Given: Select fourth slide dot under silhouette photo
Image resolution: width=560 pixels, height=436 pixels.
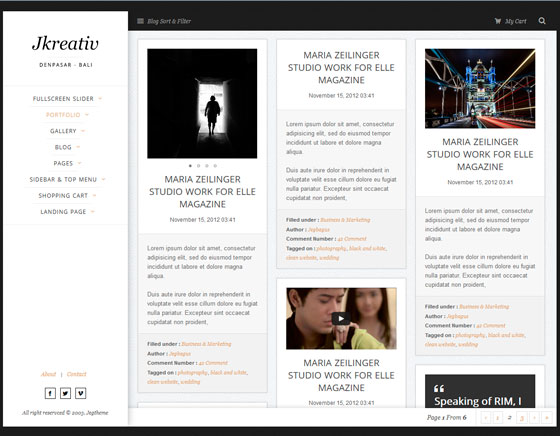Looking at the screenshot, I should point(215,166).
